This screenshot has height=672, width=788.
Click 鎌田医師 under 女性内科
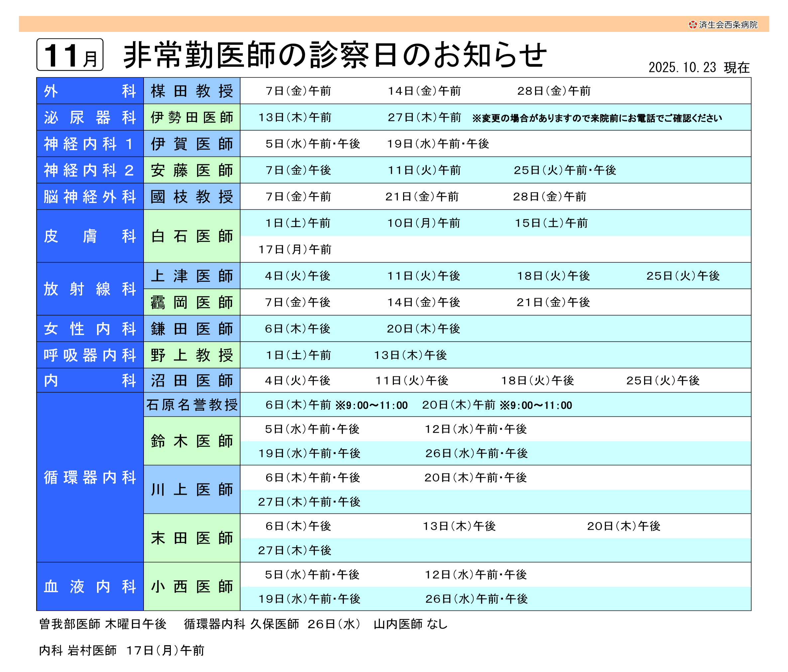coord(192,329)
